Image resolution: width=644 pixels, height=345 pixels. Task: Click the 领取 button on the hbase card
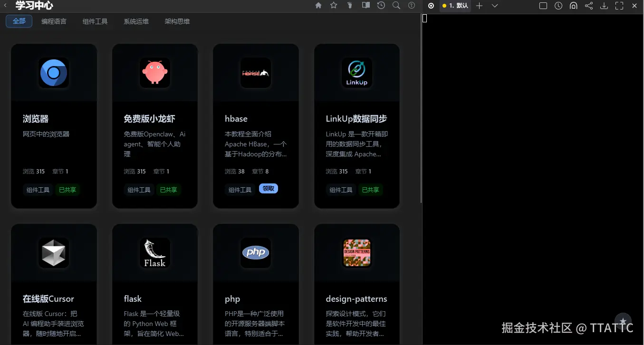[269, 189]
